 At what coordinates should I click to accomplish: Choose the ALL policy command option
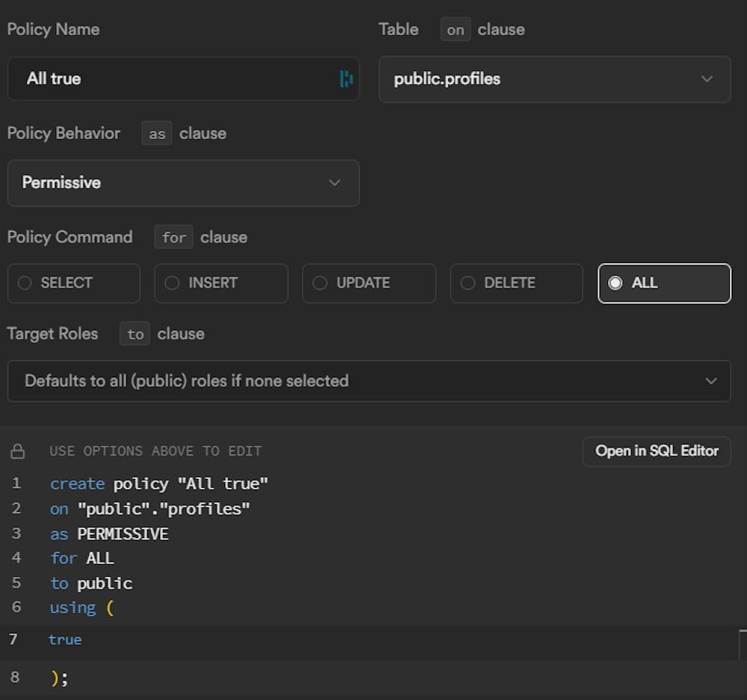pyautogui.click(x=664, y=283)
